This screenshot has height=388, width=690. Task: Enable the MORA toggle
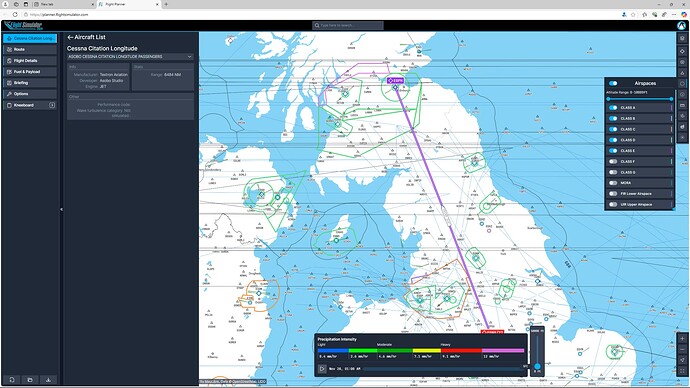613,183
